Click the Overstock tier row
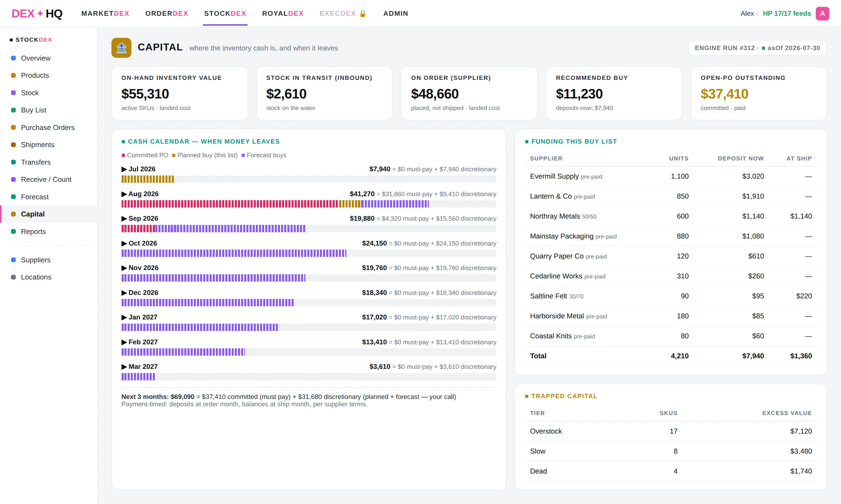 (671, 431)
